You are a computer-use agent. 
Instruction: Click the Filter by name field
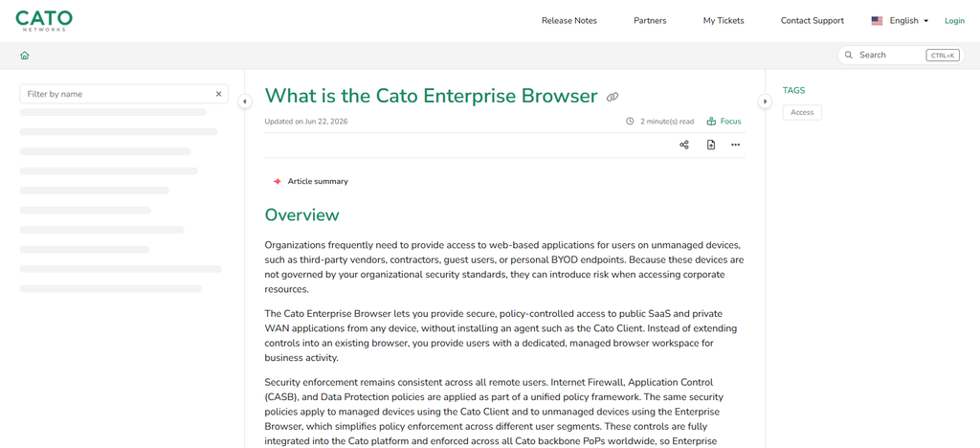(x=123, y=94)
